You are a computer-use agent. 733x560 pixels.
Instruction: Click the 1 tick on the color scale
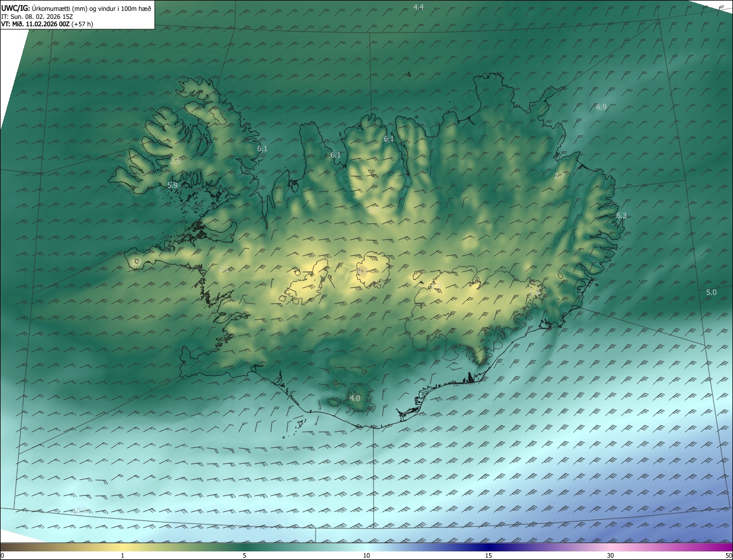[123, 555]
